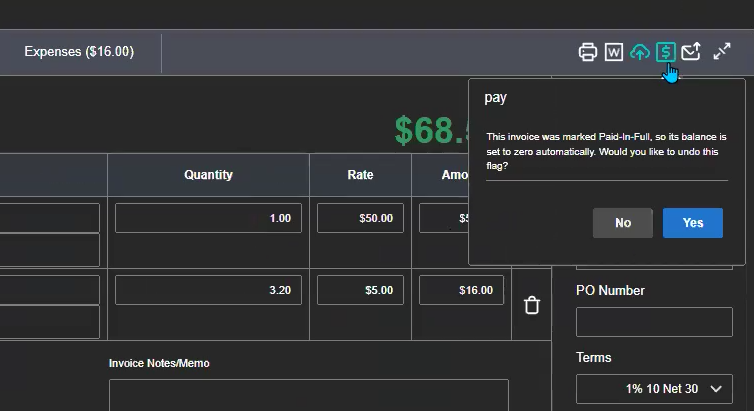Open the Terms dropdown showing 1% 10 Net 30
The image size is (754, 411).
[654, 389]
